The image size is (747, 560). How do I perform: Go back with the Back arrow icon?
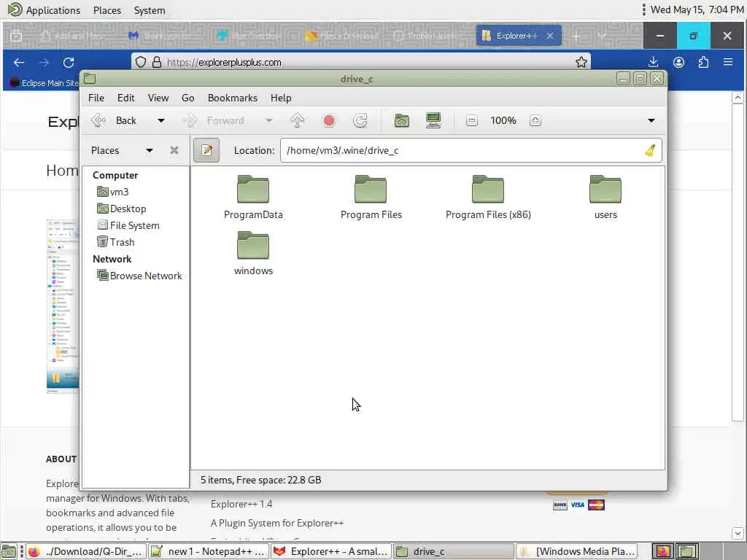pos(98,120)
